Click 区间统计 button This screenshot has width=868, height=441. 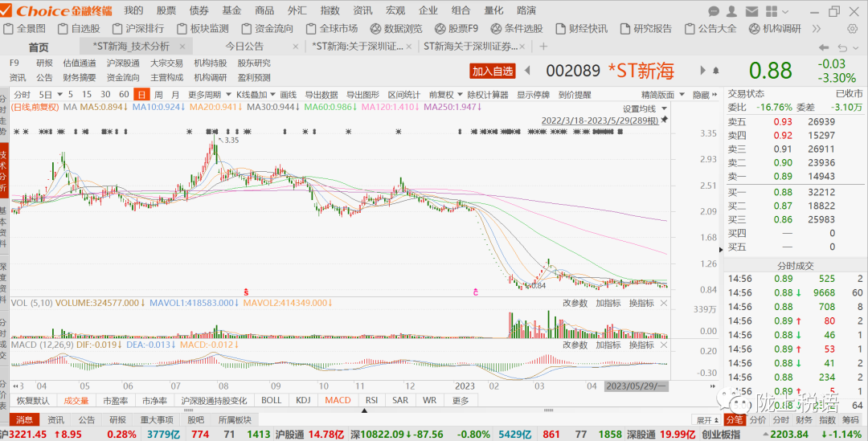403,95
